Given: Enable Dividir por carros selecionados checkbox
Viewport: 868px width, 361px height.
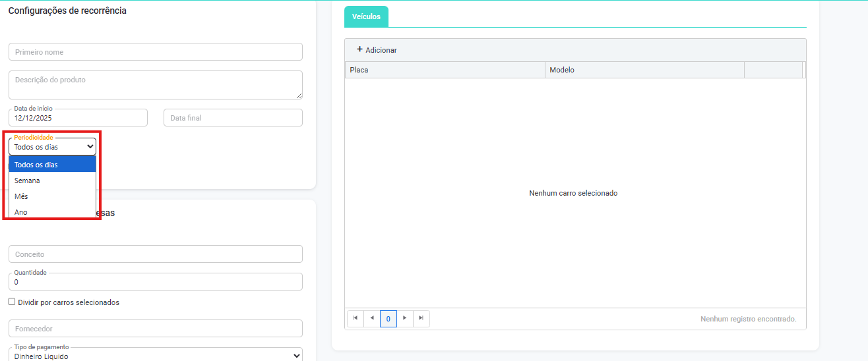Looking at the screenshot, I should 12,302.
